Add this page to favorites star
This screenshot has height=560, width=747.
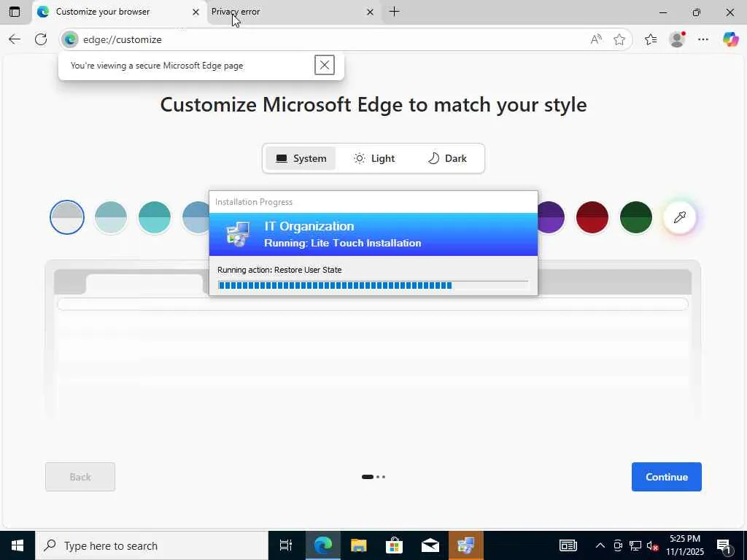[619, 39]
